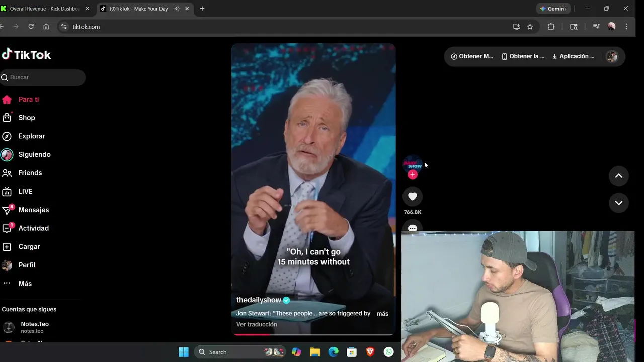
Task: Follow thedailyshow with the plus button
Action: pyautogui.click(x=413, y=174)
